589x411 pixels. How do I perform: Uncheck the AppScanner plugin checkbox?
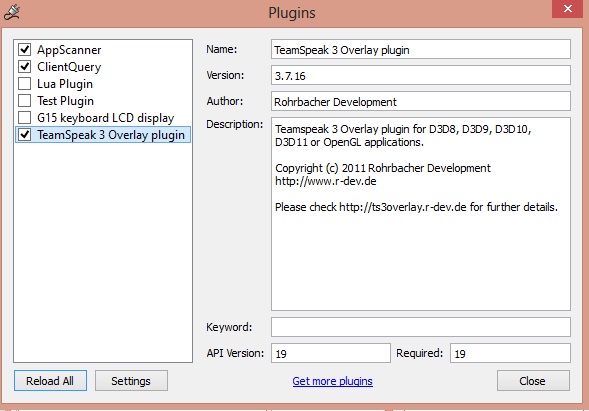point(24,49)
